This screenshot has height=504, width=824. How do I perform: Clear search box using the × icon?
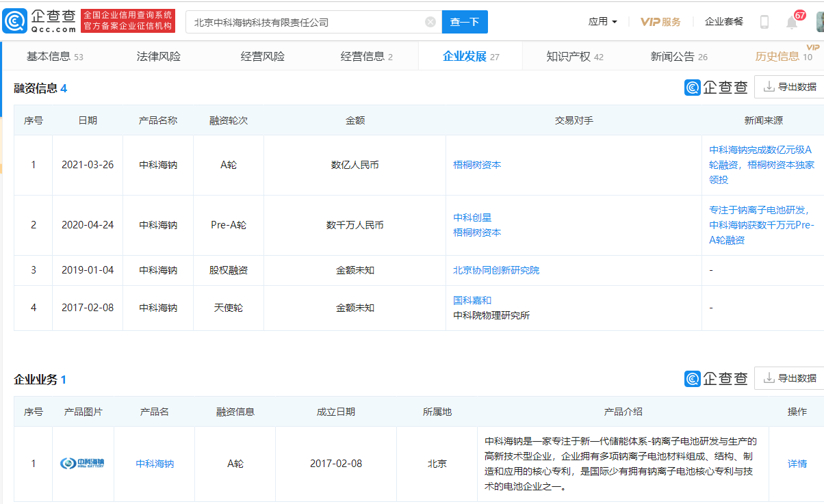[430, 21]
